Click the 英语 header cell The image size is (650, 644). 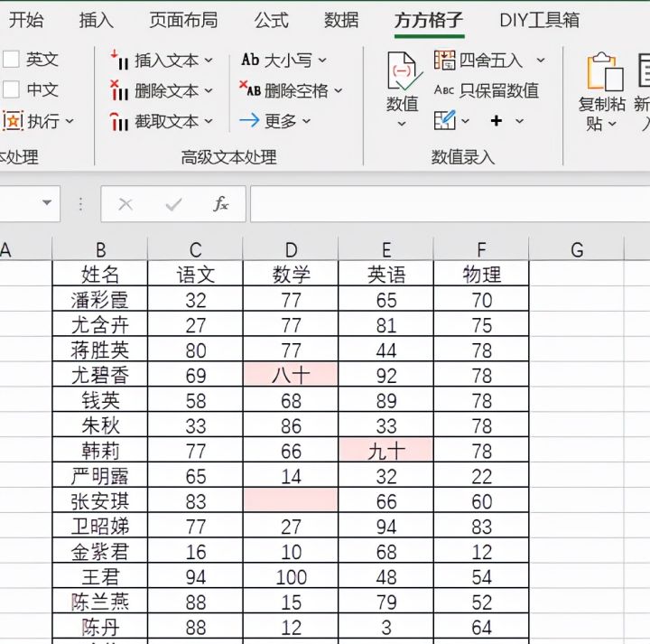(386, 274)
